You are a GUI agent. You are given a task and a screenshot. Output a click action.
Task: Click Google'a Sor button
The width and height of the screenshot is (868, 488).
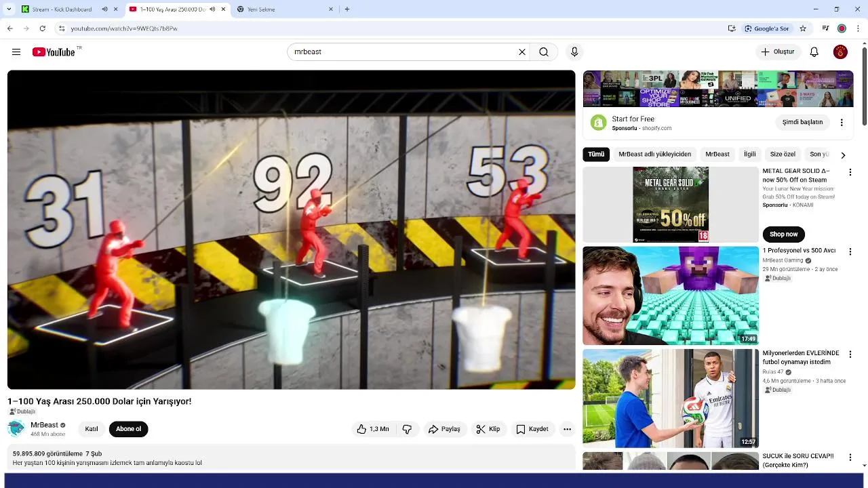pos(767,28)
